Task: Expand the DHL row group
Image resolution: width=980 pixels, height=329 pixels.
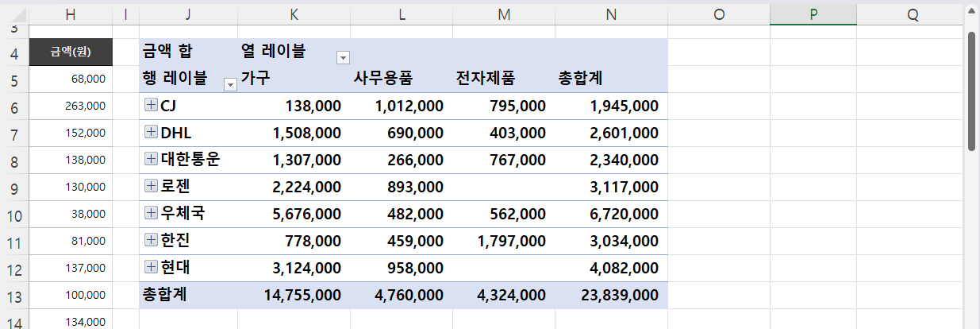Action: tap(151, 132)
